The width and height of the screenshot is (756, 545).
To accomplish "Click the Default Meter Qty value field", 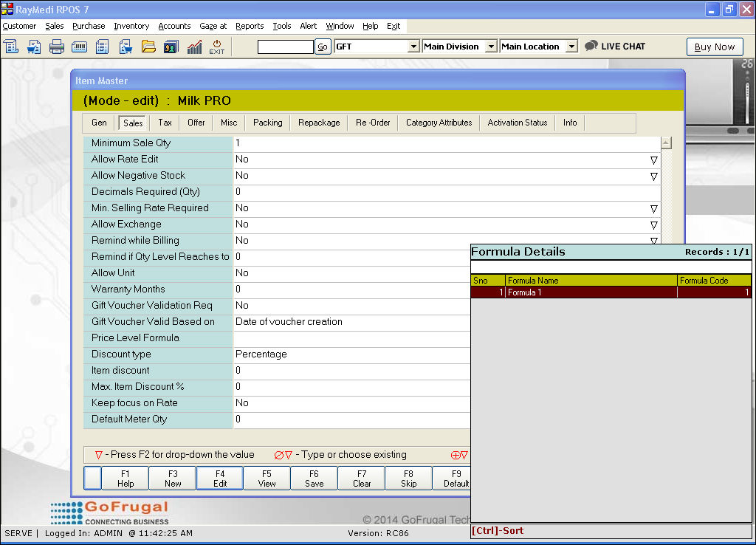I will [x=351, y=419].
